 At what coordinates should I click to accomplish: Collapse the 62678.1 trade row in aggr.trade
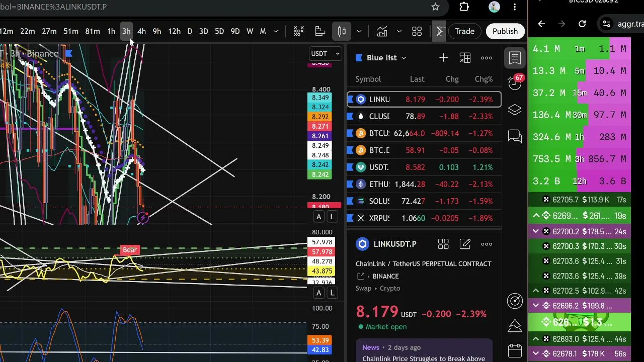point(536,354)
